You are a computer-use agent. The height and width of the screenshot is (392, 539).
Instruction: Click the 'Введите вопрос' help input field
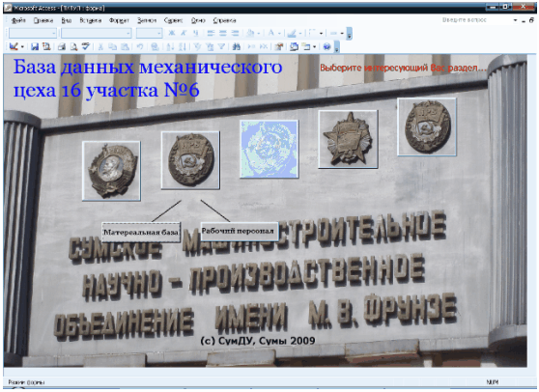(x=478, y=20)
